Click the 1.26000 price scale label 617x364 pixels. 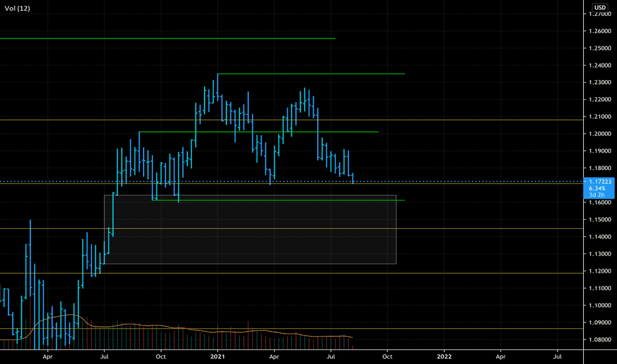click(600, 31)
